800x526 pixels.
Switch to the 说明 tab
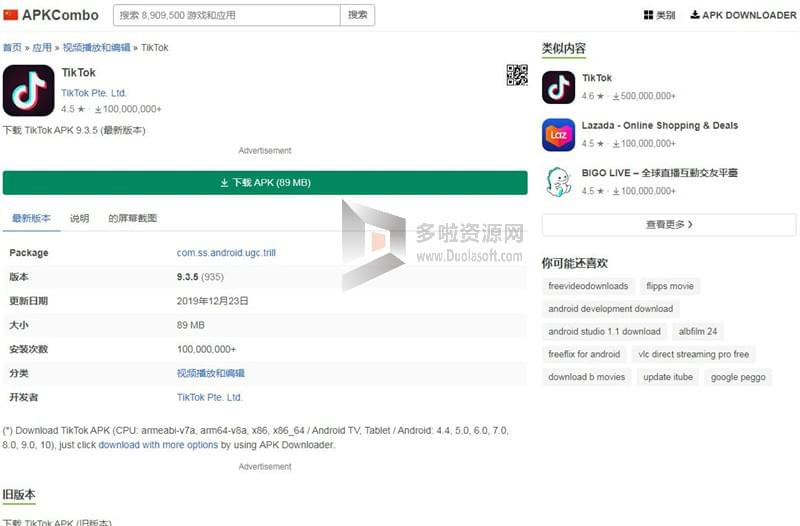coord(80,218)
